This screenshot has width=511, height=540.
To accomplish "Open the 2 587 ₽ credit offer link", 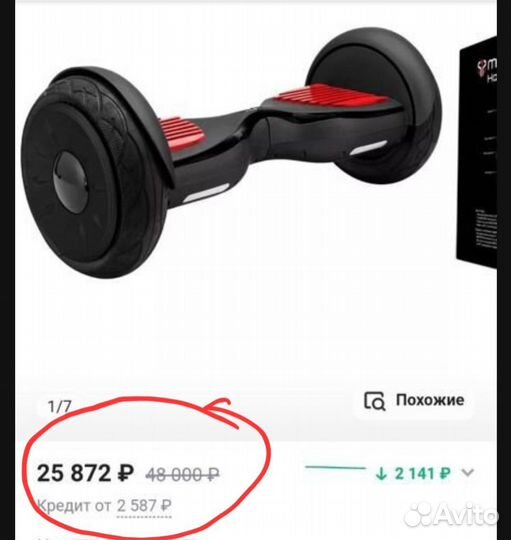I will (144, 506).
